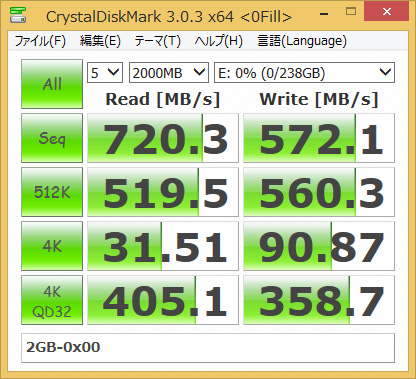416x379 pixels.
Task: Start the Seq sequential test
Action: pyautogui.click(x=52, y=138)
